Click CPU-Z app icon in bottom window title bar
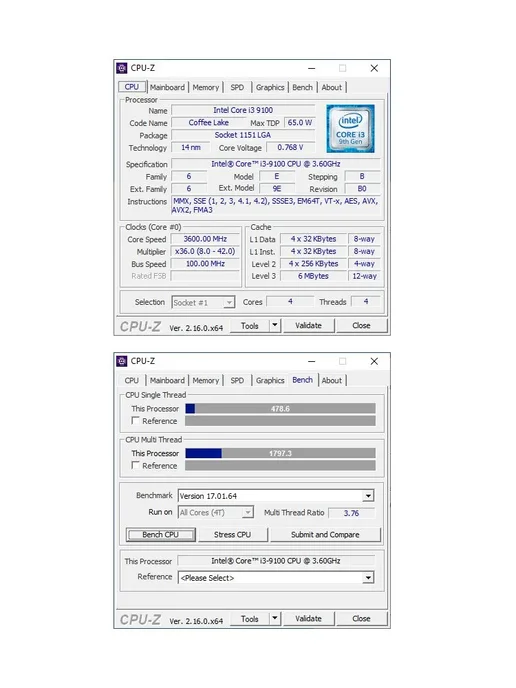This screenshot has height=688, width=516. [122, 361]
